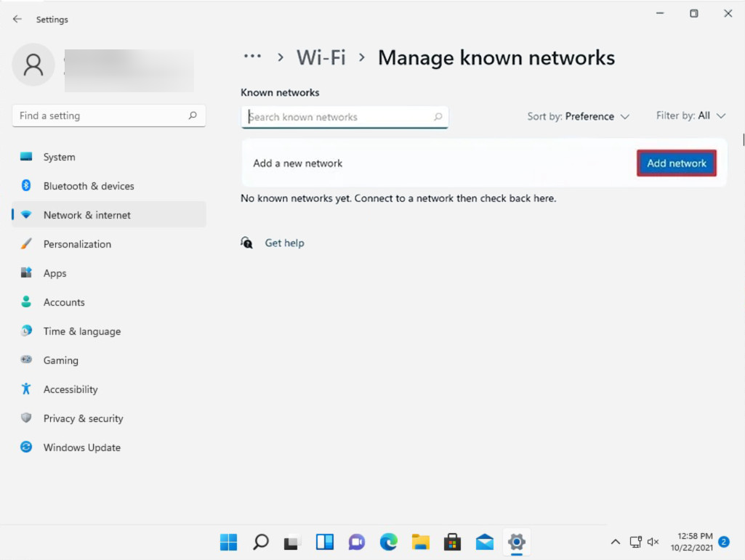Open the Get help link

tap(284, 243)
